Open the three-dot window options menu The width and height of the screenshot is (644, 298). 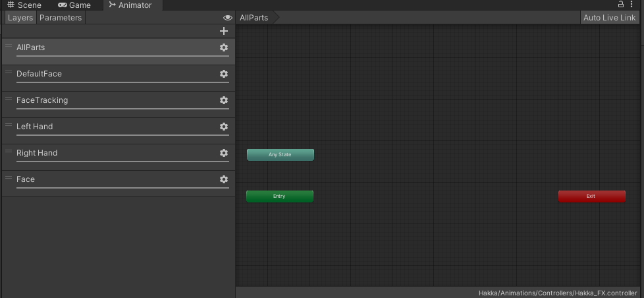pos(631,4)
